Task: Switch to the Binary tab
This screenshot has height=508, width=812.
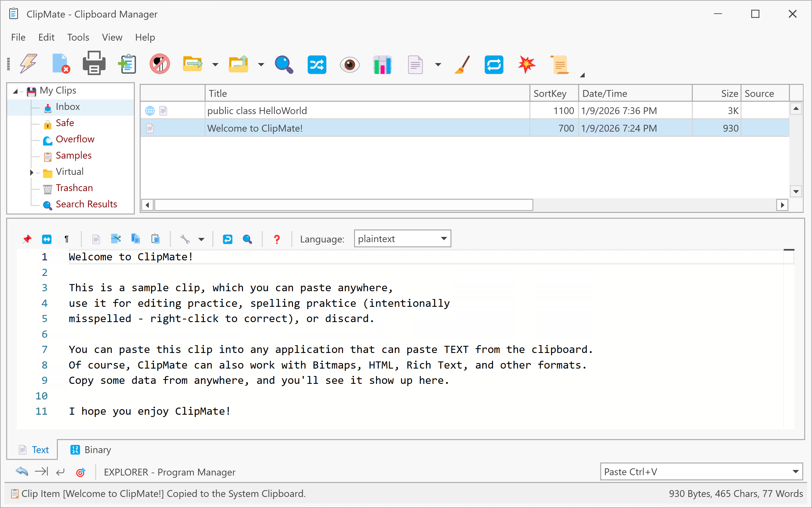Action: coord(91,449)
